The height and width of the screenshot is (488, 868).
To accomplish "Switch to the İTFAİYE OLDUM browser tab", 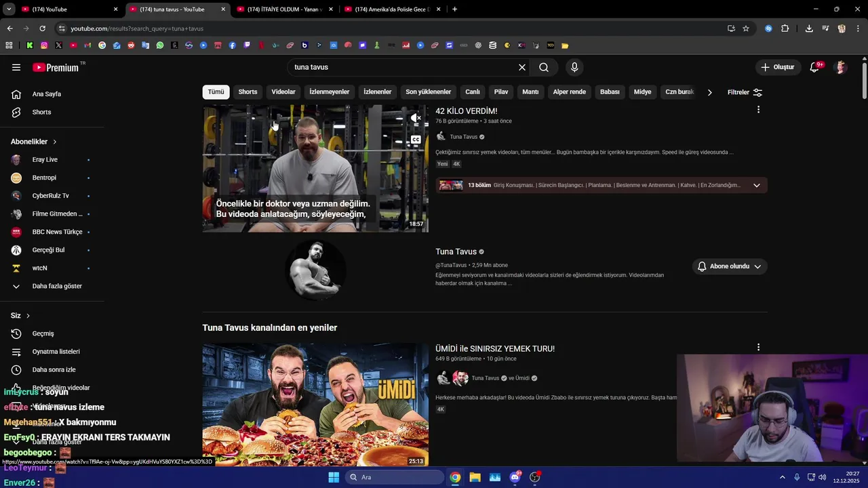I will 285,9.
